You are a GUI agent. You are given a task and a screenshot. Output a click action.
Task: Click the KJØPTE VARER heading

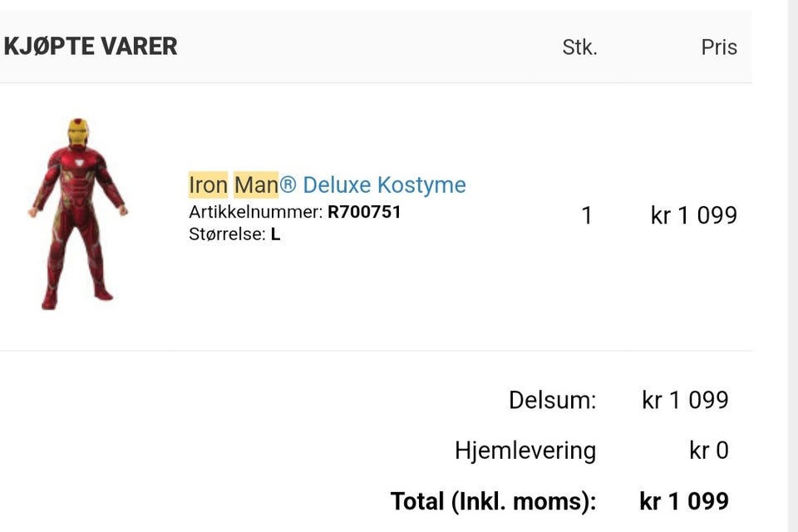(x=91, y=47)
